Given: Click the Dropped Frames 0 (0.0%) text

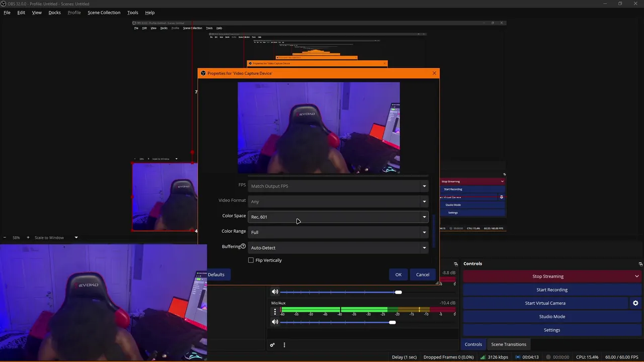Looking at the screenshot, I should point(448,357).
